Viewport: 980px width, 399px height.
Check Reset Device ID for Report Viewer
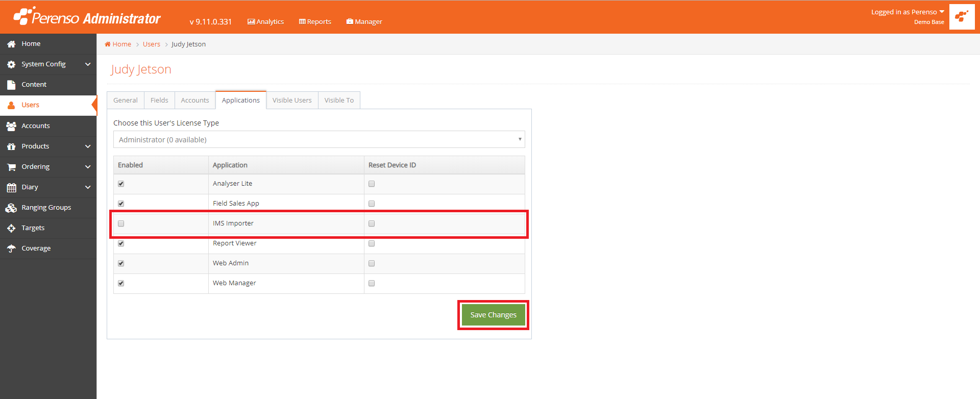tap(372, 243)
